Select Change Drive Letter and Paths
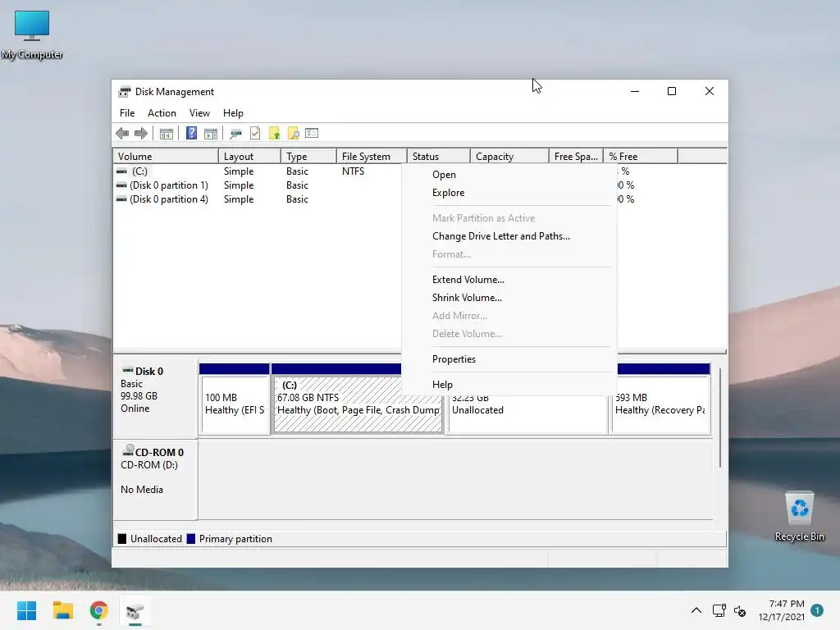This screenshot has height=630, width=840. (509, 236)
